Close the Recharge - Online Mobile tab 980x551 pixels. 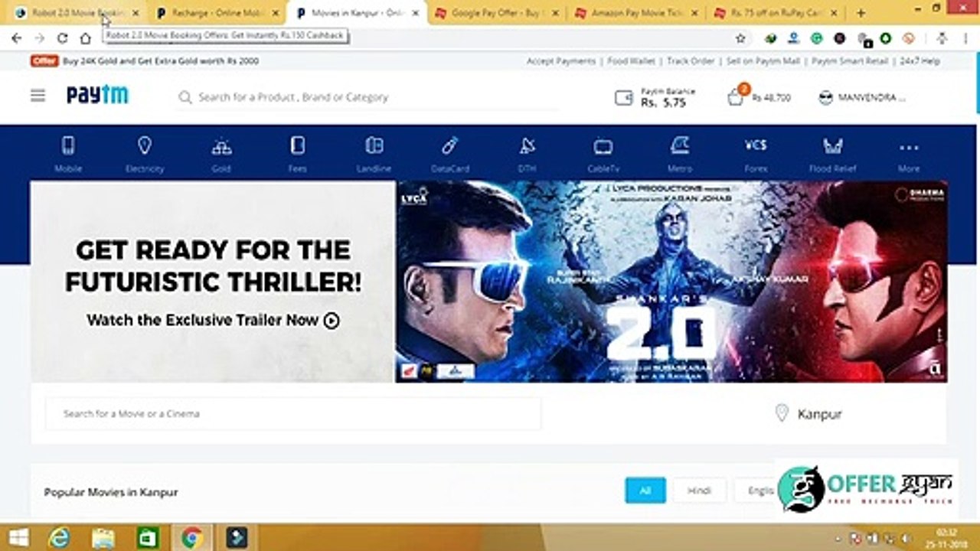coord(276,13)
